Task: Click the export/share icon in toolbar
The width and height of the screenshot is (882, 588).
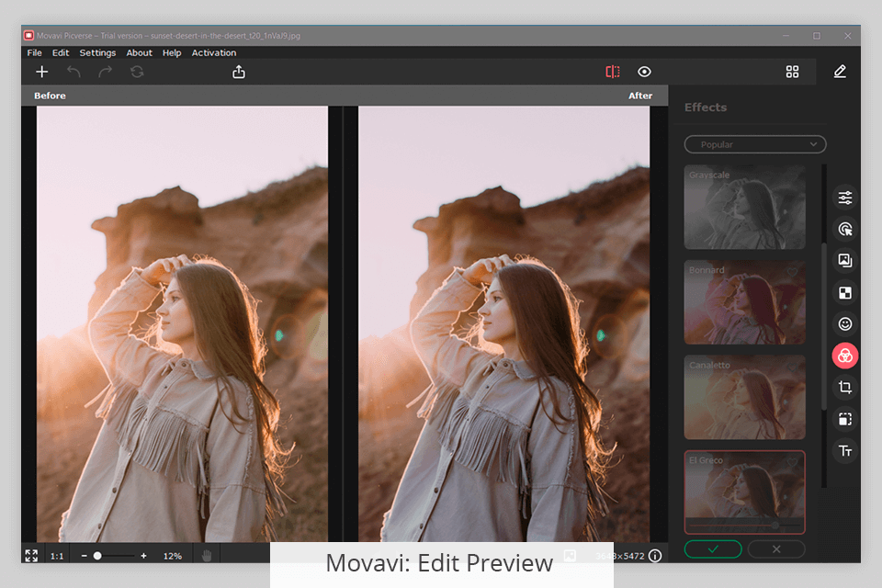Action: tap(239, 72)
